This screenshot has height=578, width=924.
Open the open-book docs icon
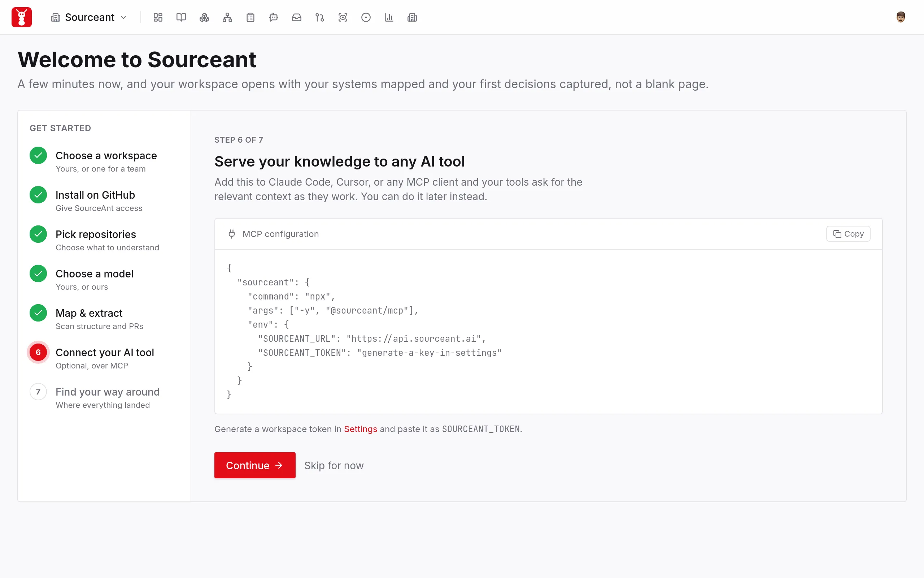click(x=181, y=17)
